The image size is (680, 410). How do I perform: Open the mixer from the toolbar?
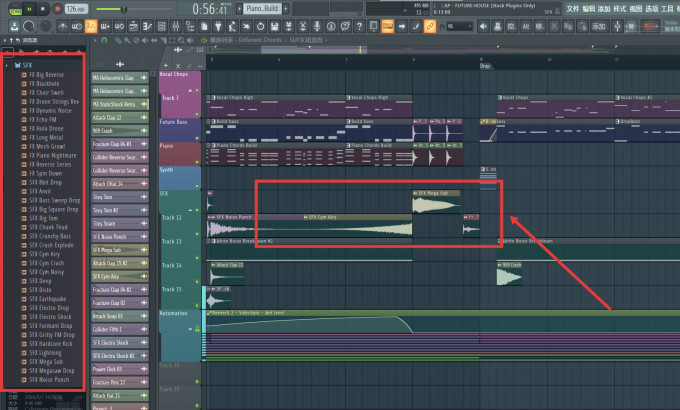click(176, 26)
